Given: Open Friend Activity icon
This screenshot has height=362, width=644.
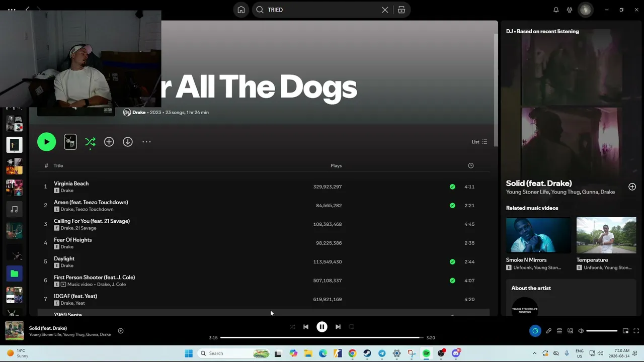Looking at the screenshot, I should (x=570, y=10).
